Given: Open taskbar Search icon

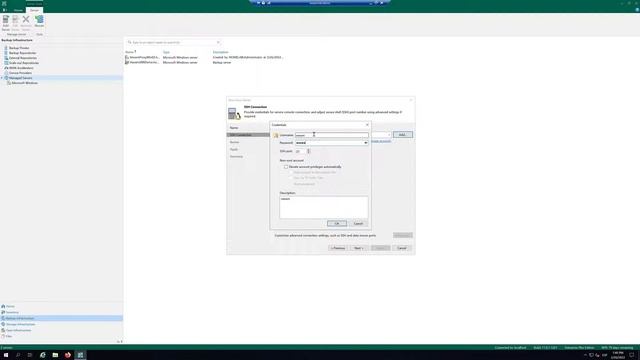Looking at the screenshot, I should 18,355.
